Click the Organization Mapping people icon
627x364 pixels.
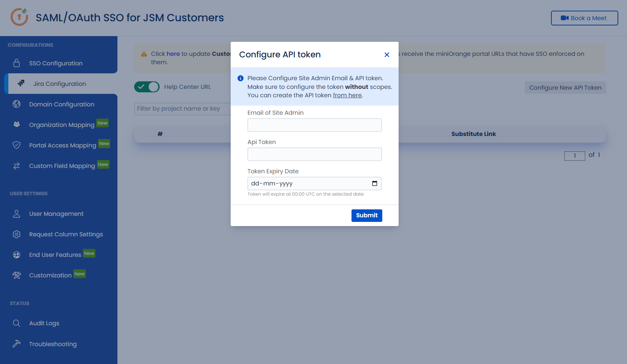point(16,124)
